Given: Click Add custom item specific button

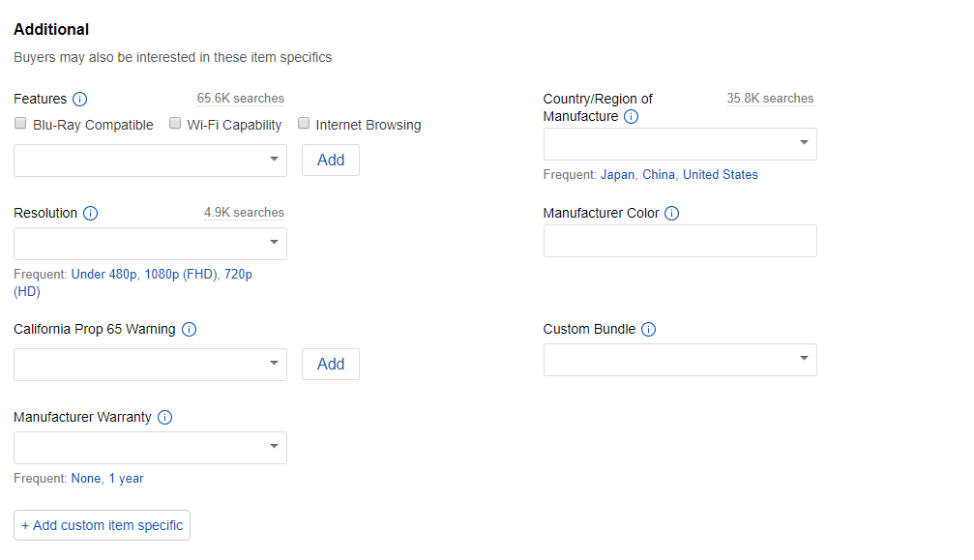Looking at the screenshot, I should (102, 526).
